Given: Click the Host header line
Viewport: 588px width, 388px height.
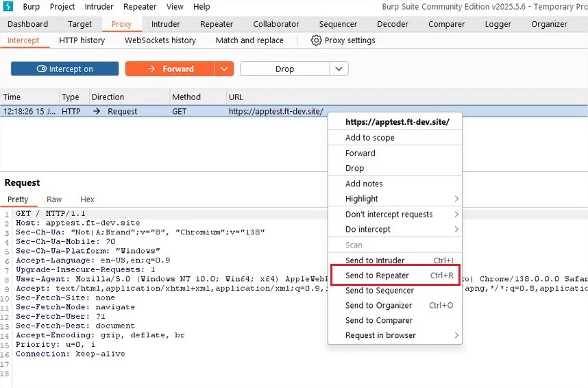Looking at the screenshot, I should pyautogui.click(x=77, y=223).
